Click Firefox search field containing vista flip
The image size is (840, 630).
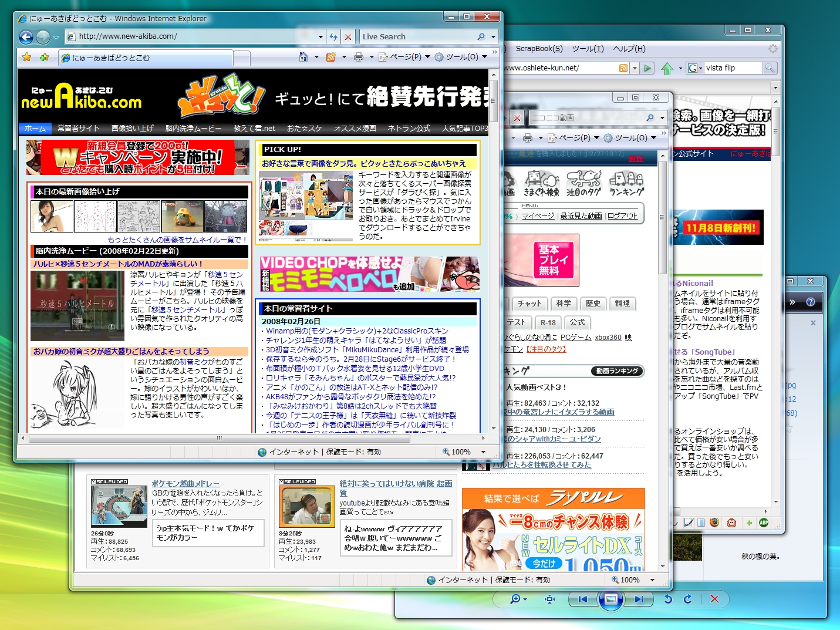click(733, 68)
